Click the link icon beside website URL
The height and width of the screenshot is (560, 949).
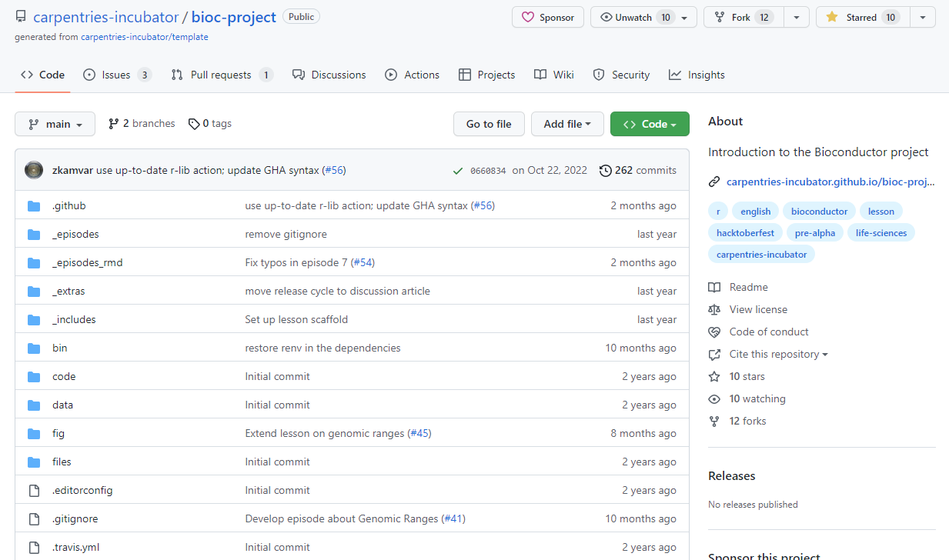click(x=714, y=182)
